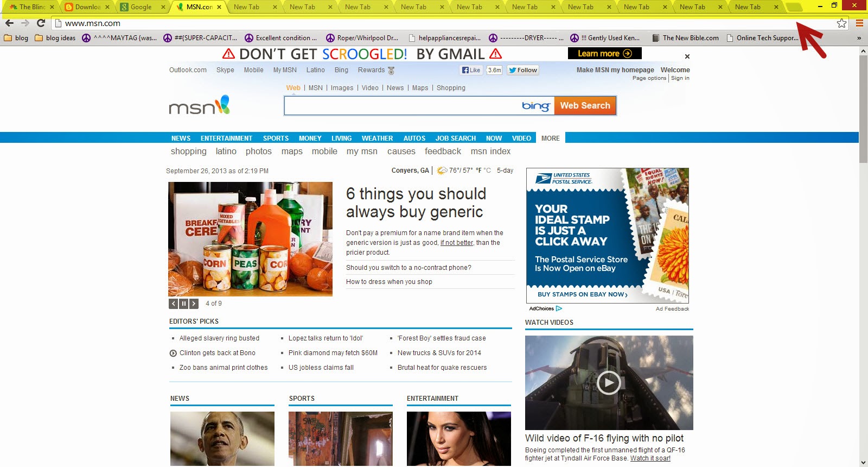868x467 pixels.
Task: Click the page vertical scrollbar thumb
Action: (x=863, y=109)
